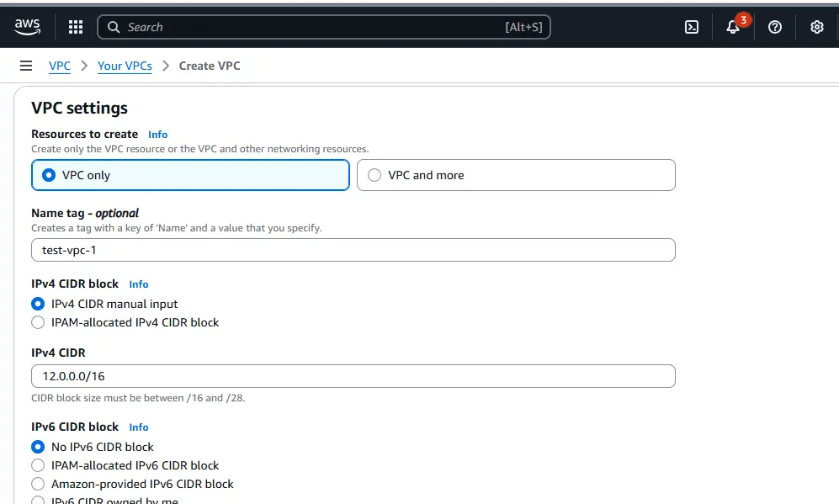Focus the AWS search bar
The image size is (839, 504).
324,27
